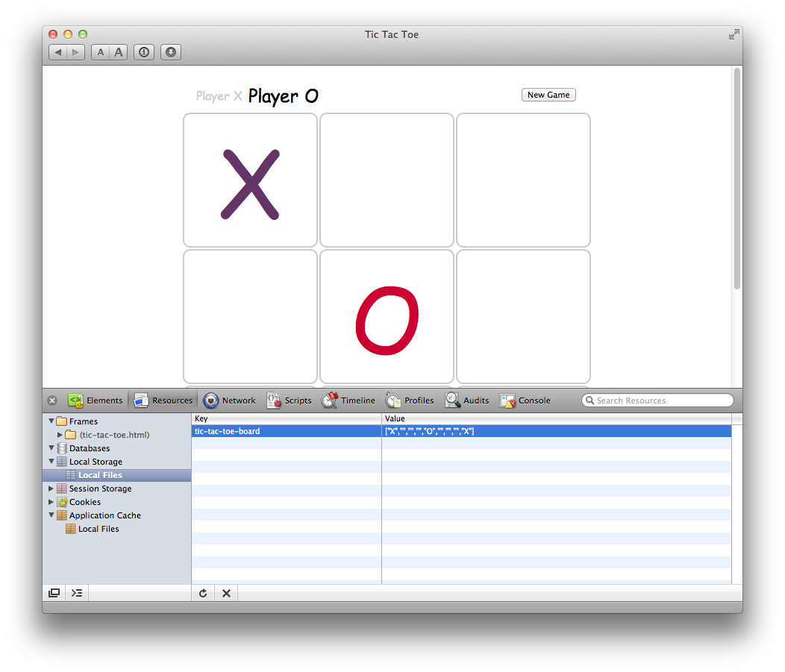The image size is (785, 672).
Task: Select the Resources tab
Action: pos(163,401)
